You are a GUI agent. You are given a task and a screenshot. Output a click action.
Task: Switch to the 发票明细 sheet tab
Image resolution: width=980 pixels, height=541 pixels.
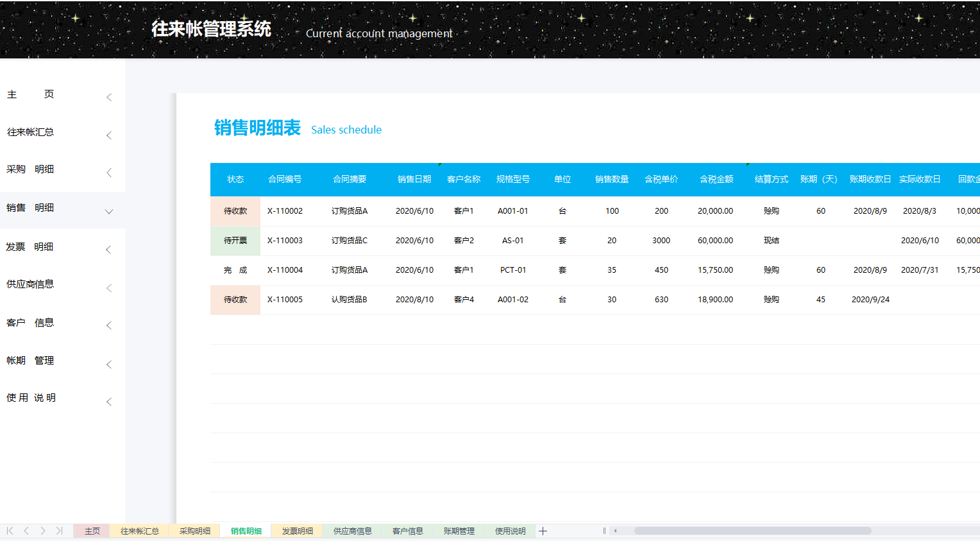click(x=296, y=531)
